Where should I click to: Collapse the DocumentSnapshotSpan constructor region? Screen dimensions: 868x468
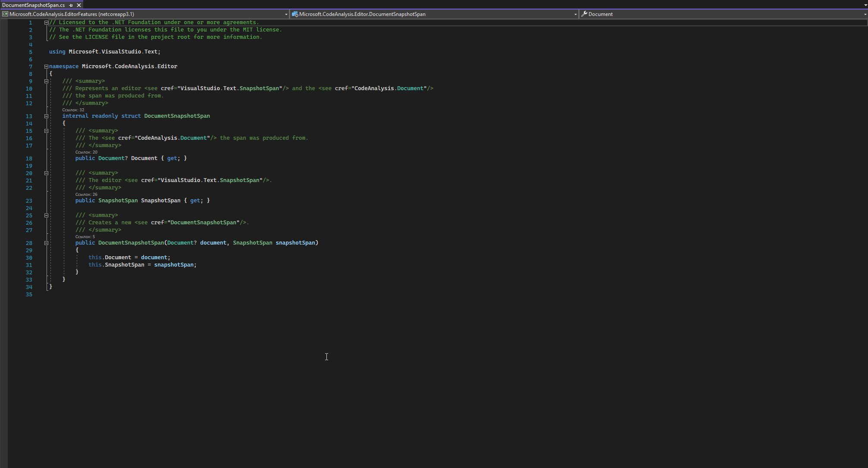pos(46,242)
